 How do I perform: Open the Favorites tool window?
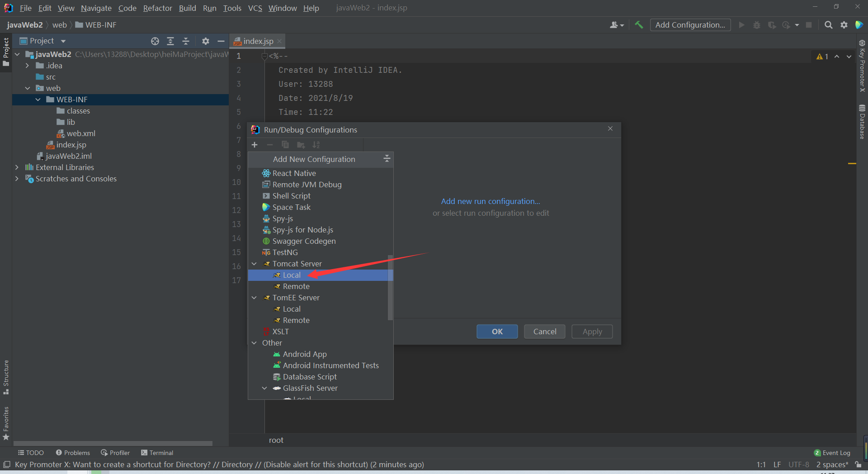coord(6,423)
